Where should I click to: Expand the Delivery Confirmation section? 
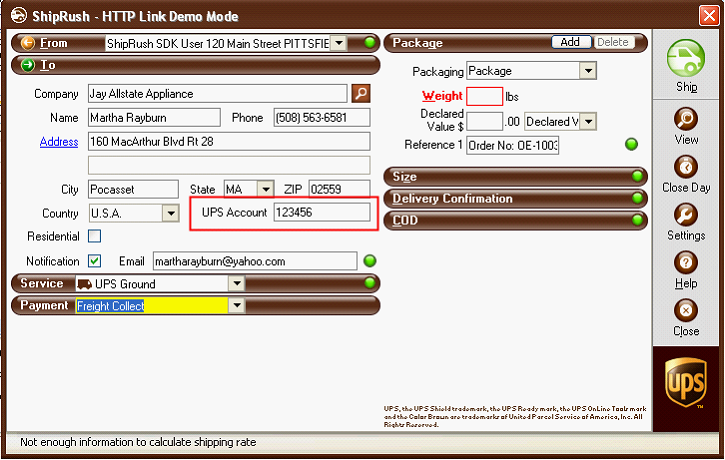pyautogui.click(x=515, y=198)
